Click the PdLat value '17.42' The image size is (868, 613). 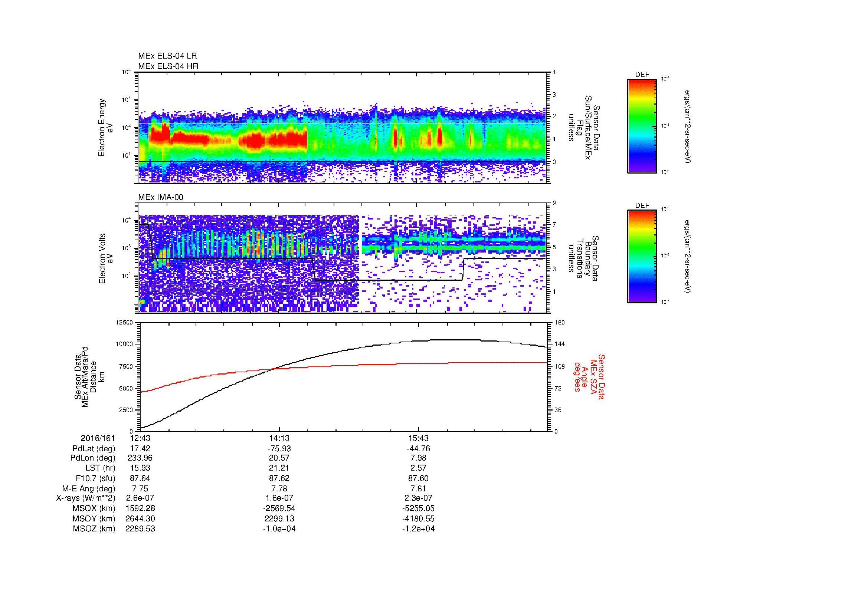[x=140, y=449]
